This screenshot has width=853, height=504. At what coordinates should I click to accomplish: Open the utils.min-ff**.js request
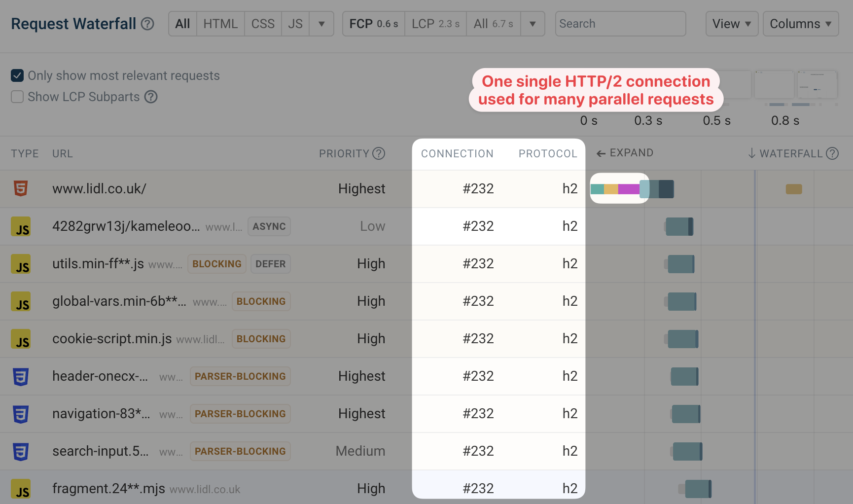(98, 263)
